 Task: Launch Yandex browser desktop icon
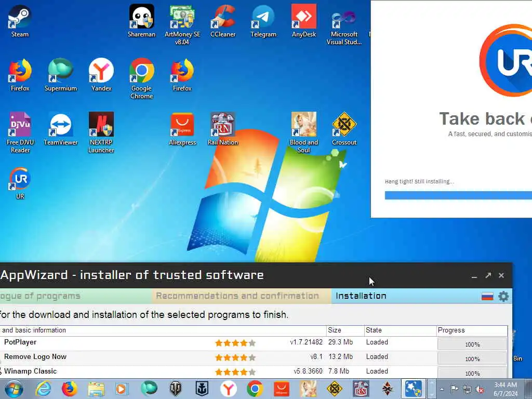pyautogui.click(x=101, y=75)
